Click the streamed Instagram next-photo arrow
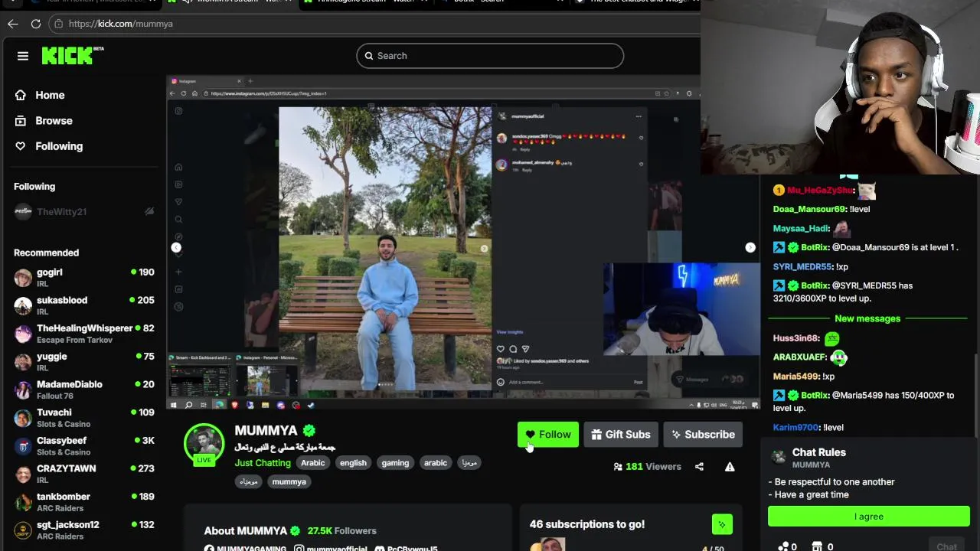This screenshot has height=551, width=980. 484,248
